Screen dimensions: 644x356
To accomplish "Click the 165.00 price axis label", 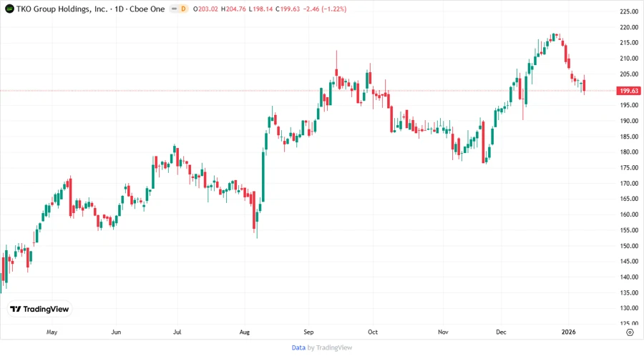I will coord(629,199).
